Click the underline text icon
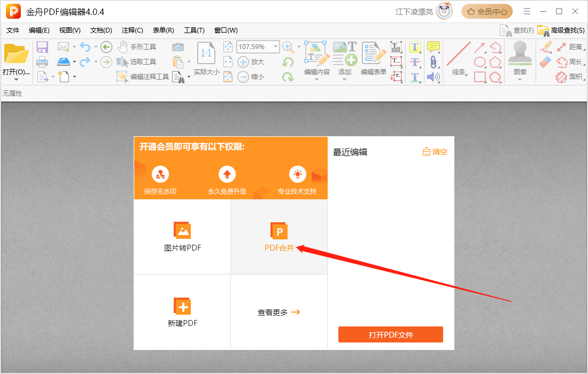This screenshot has height=374, width=588. 414,77
